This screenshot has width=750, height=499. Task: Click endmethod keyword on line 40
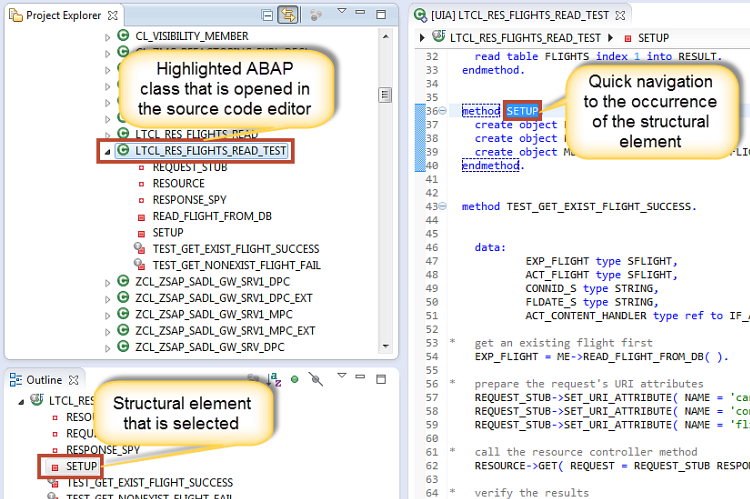(x=490, y=166)
